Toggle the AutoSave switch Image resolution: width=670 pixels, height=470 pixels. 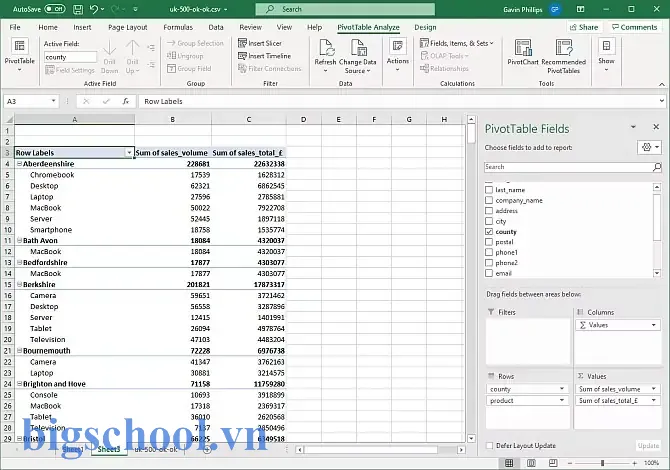[55, 9]
